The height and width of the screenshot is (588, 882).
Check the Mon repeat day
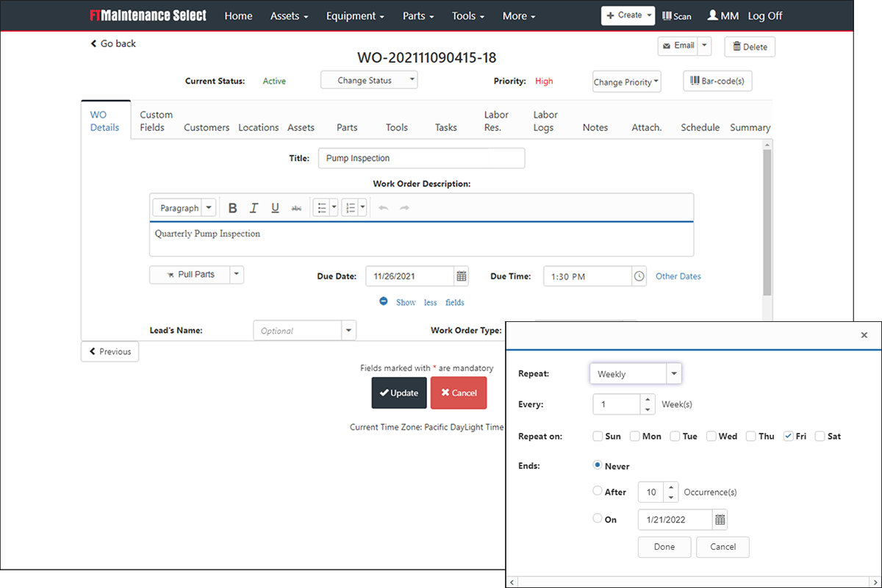point(635,436)
